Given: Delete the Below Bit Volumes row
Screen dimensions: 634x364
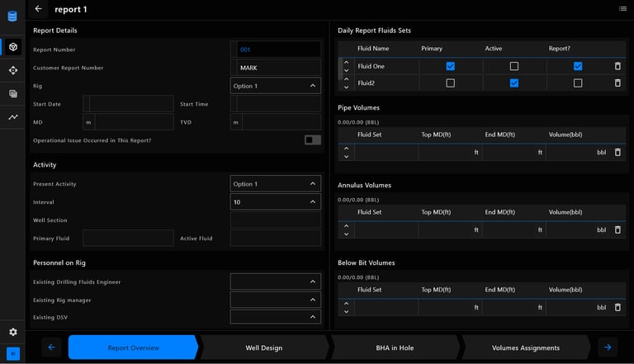Looking at the screenshot, I should 617,307.
